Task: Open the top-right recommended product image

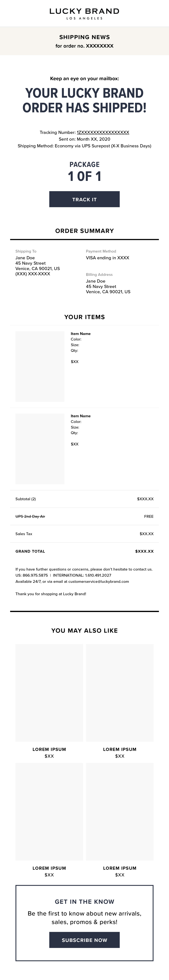Action: pos(120,692)
